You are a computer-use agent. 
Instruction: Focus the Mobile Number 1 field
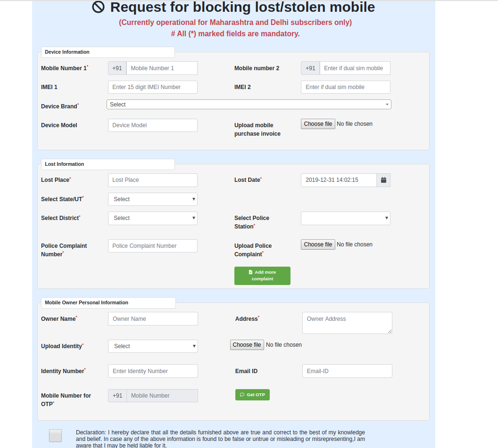coord(162,68)
